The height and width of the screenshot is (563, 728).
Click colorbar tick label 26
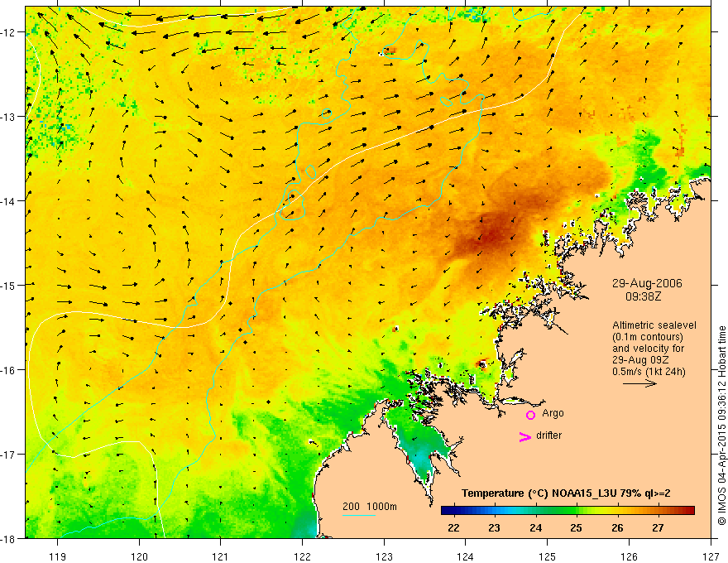[x=617, y=527]
